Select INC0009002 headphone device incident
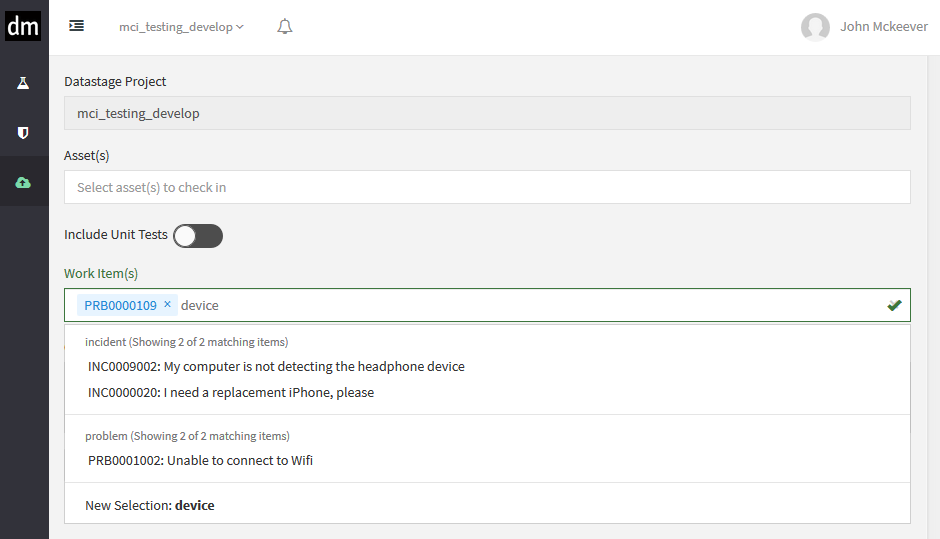 276,367
